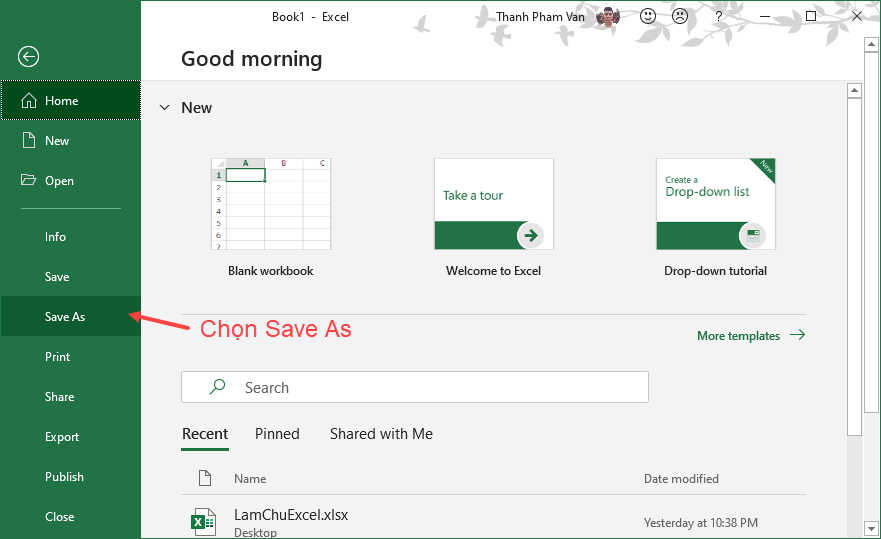Image resolution: width=881 pixels, height=539 pixels.
Task: Click the smiley face feedback icon
Action: pyautogui.click(x=648, y=17)
